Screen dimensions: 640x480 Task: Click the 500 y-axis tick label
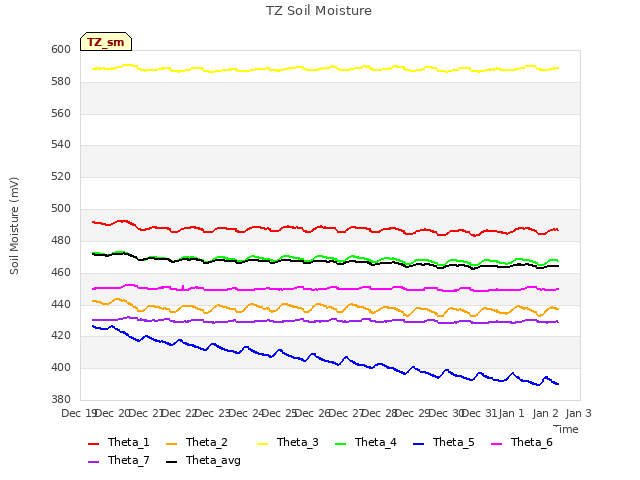[x=61, y=209]
